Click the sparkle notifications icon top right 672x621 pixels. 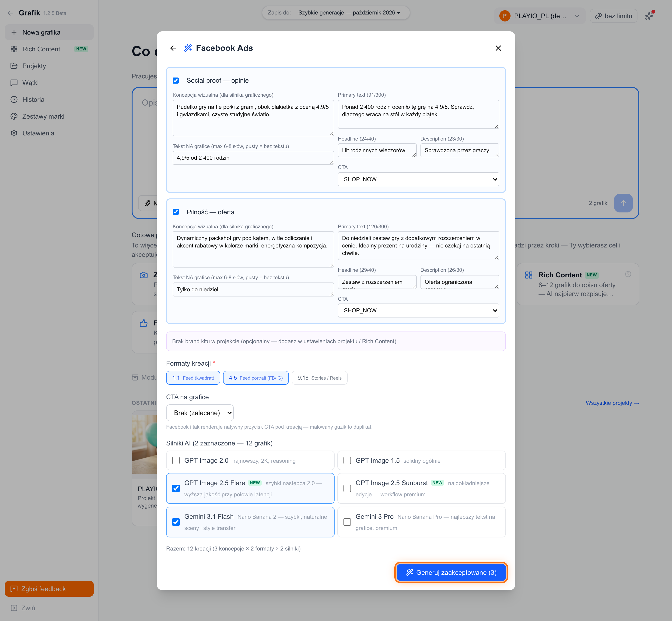650,16
